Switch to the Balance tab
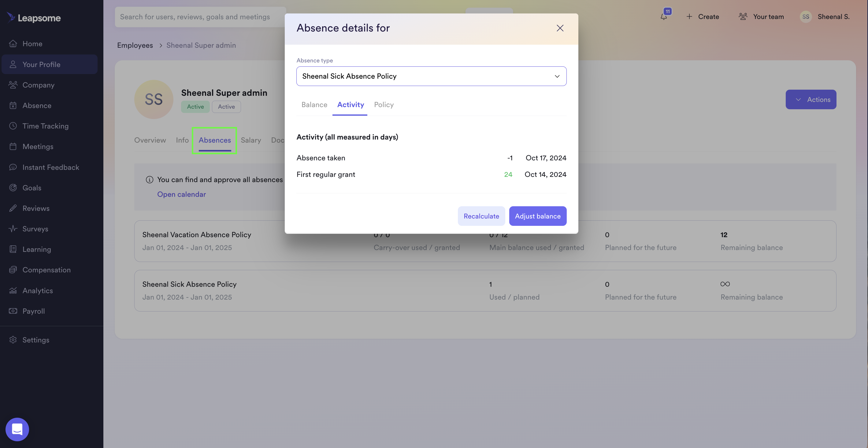868x448 pixels. [x=314, y=105]
